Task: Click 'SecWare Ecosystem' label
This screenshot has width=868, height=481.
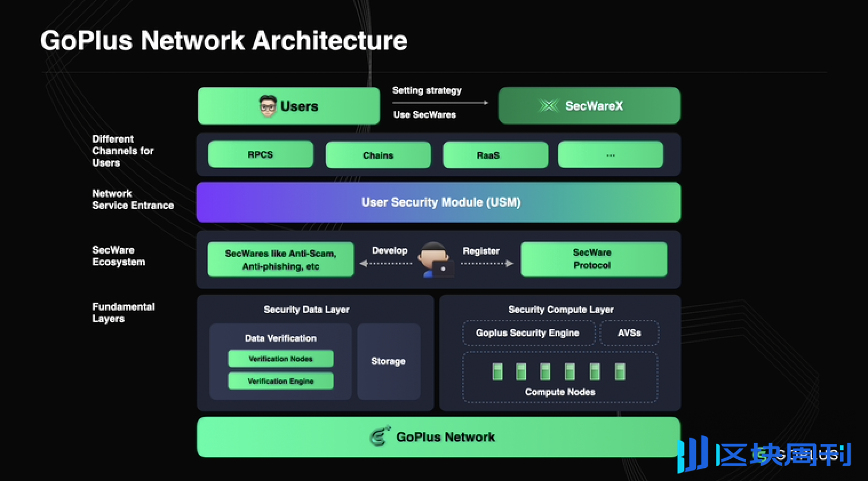Action: point(119,256)
